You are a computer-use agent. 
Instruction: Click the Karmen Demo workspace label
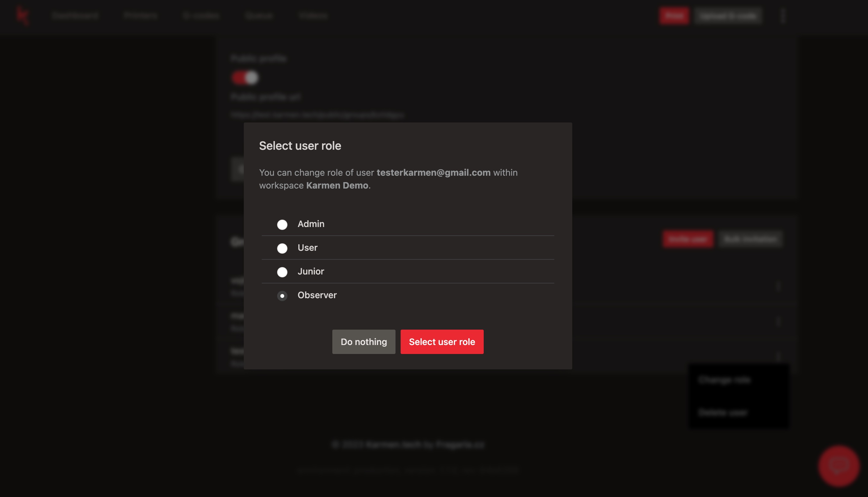337,184
